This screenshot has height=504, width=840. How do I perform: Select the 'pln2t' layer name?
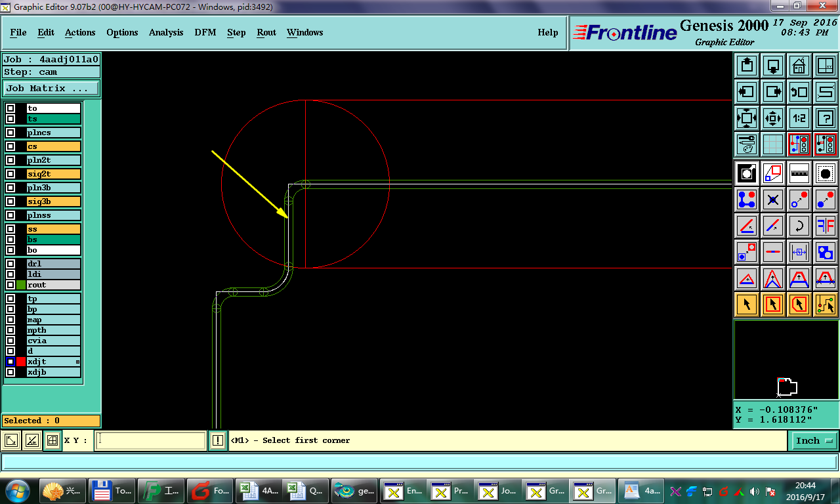[x=53, y=160]
